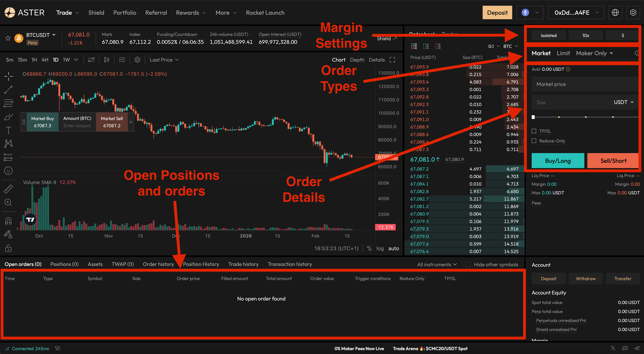Select the text annotation tool
Image resolution: width=644 pixels, height=354 pixels.
coord(8,130)
